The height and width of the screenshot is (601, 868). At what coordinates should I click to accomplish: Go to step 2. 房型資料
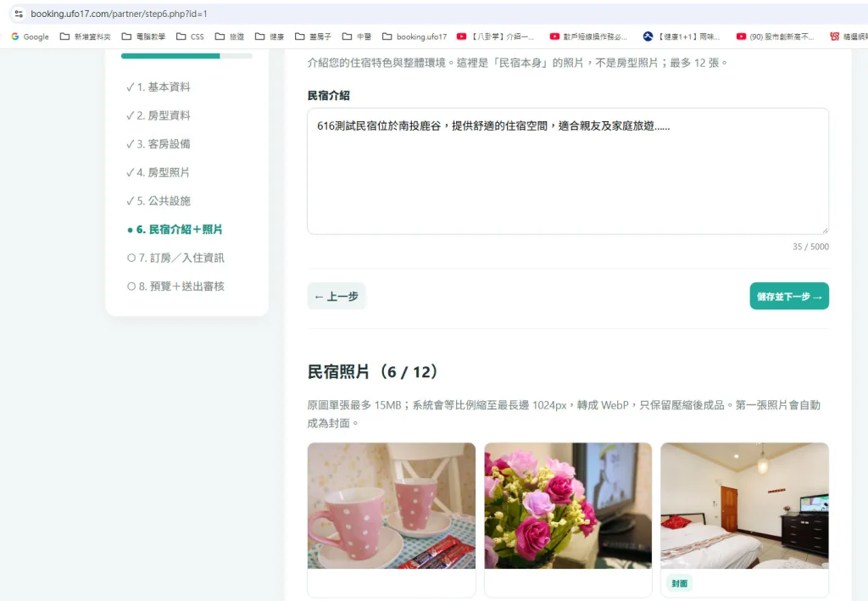159,115
